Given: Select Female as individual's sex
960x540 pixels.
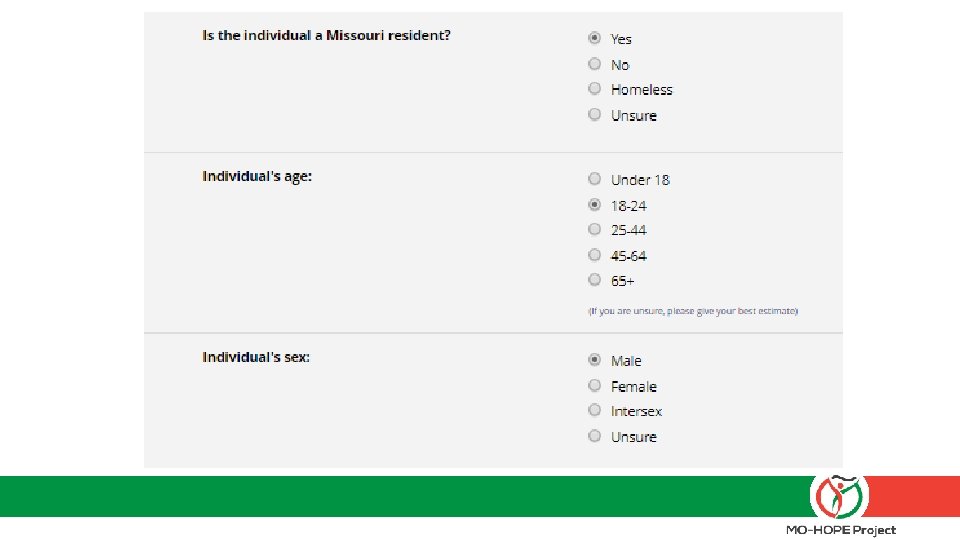Looking at the screenshot, I should tap(594, 386).
